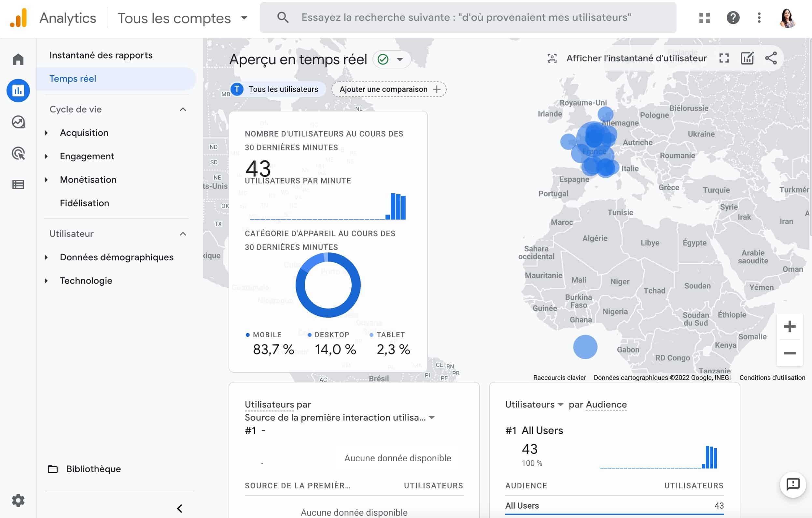Click the All Users audience row
The image size is (812, 518).
614,506
